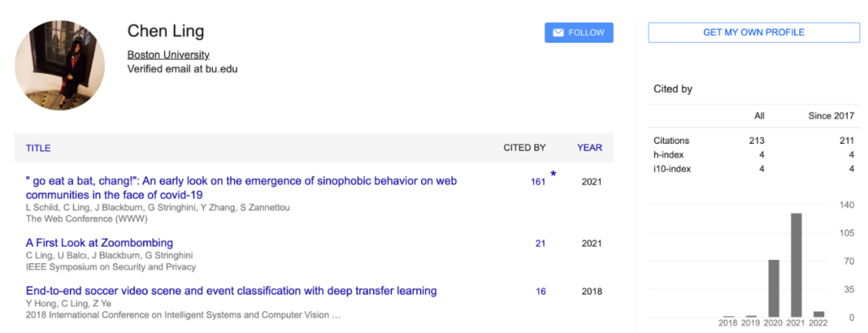This screenshot has height=333, width=868.
Task: View the 21 citations for Zoombombing
Action: coord(540,243)
